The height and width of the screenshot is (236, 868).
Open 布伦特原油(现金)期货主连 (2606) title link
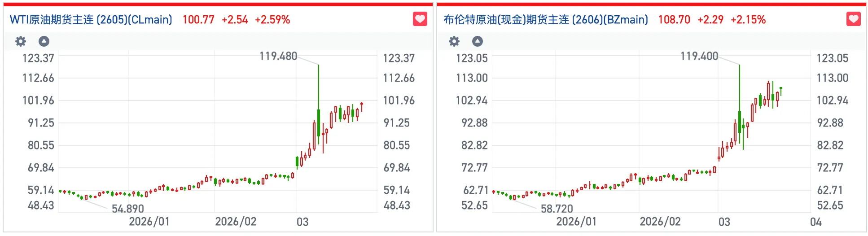coord(546,20)
